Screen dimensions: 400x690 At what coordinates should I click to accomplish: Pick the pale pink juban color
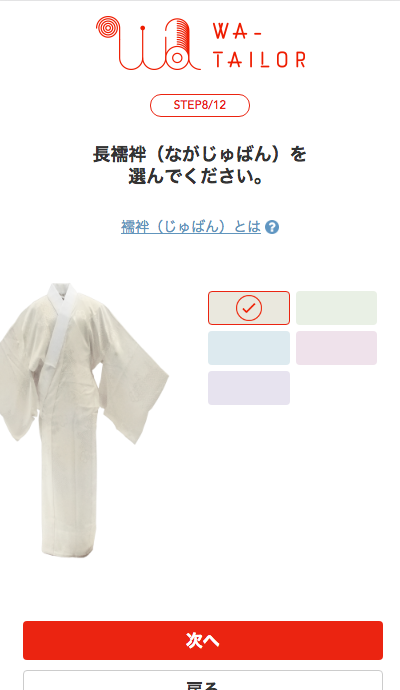point(336,348)
